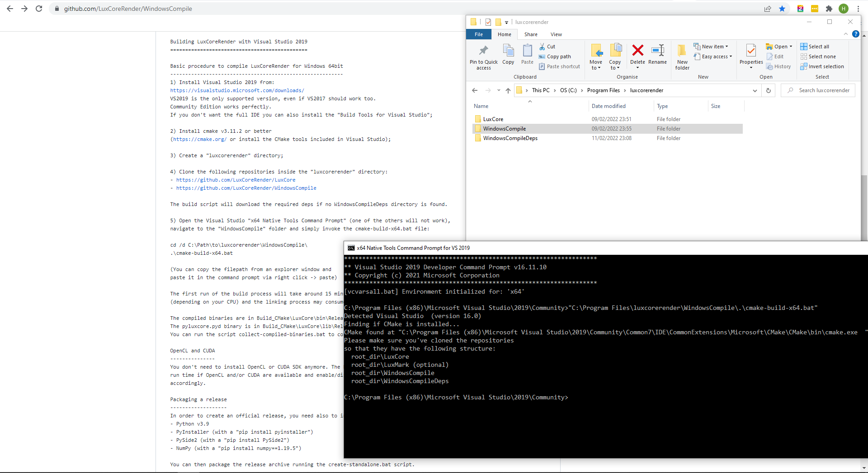868x473 pixels.
Task: Create a New folder from ribbon
Action: click(x=682, y=56)
